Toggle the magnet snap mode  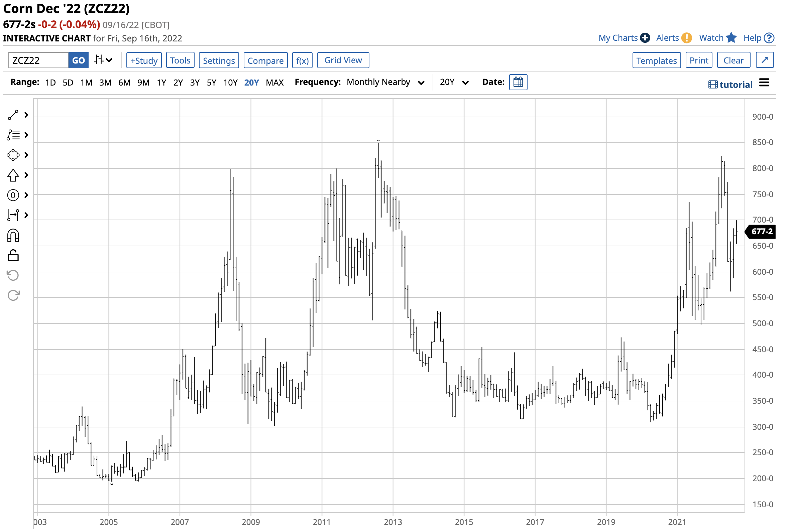[13, 235]
